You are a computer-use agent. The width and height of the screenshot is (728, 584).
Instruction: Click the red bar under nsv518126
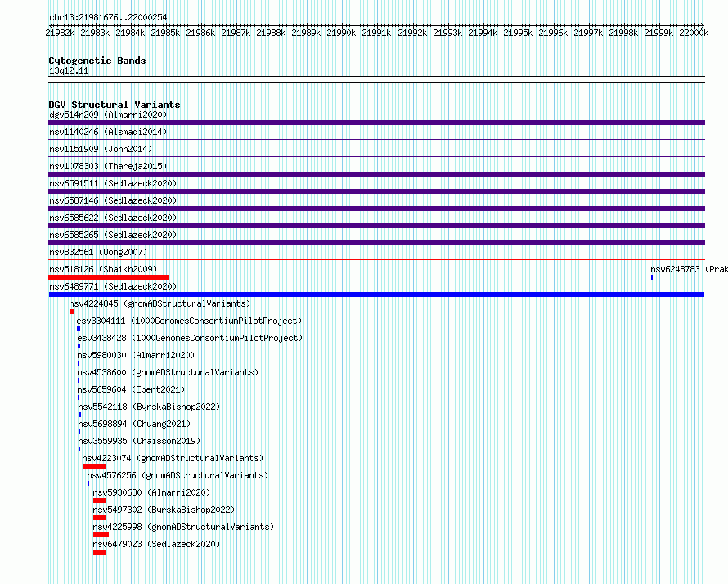pyautogui.click(x=108, y=277)
